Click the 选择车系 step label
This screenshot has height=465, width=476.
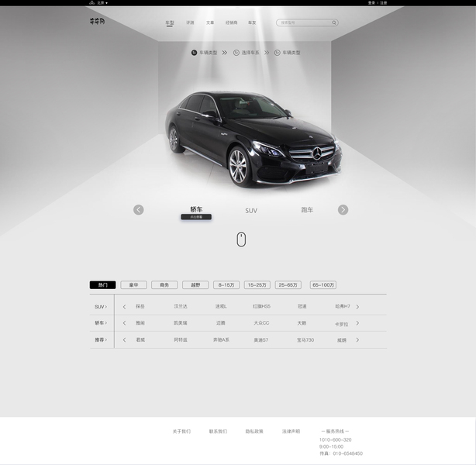pos(250,53)
